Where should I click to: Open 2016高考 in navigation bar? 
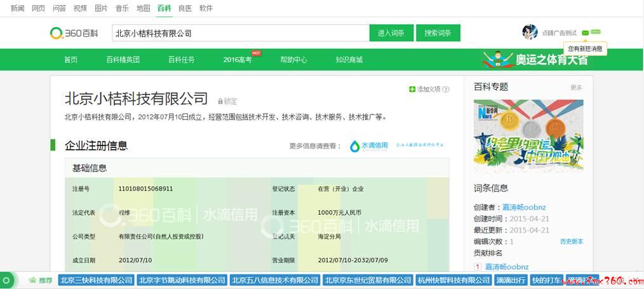click(x=238, y=60)
